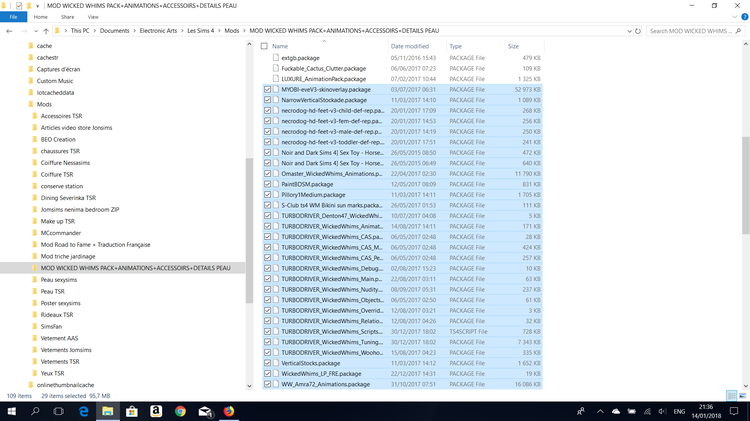Viewport: 750px width, 421px height.
Task: Refresh the current folder view
Action: [638, 31]
